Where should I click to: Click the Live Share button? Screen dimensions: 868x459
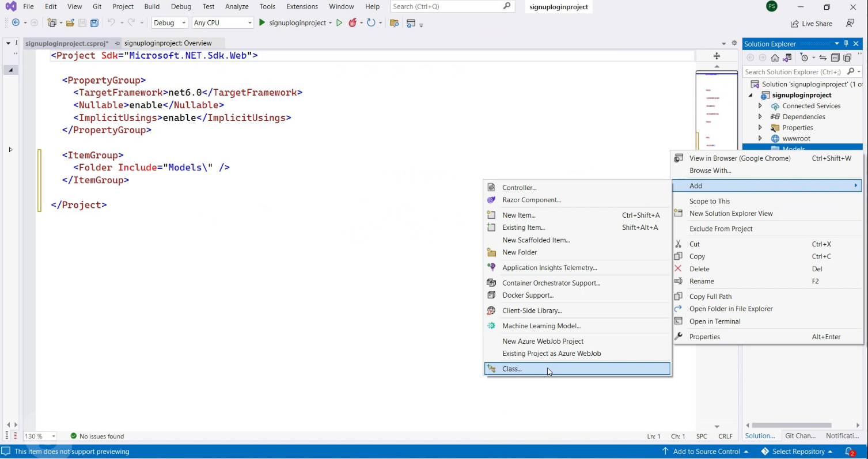click(x=811, y=24)
